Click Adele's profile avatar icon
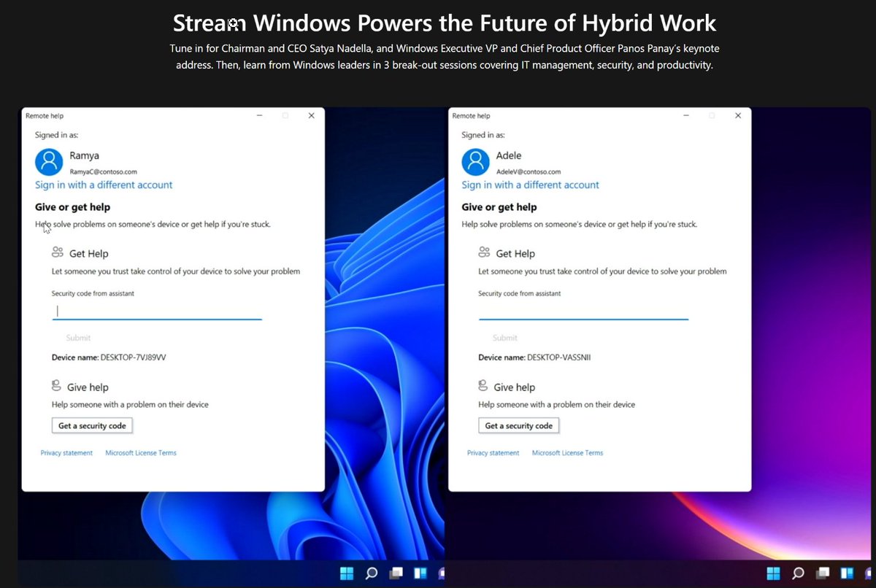This screenshot has width=876, height=588. [x=476, y=162]
